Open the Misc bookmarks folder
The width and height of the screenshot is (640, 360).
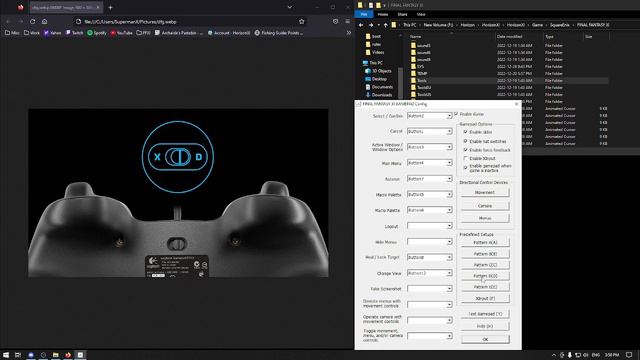click(x=12, y=33)
